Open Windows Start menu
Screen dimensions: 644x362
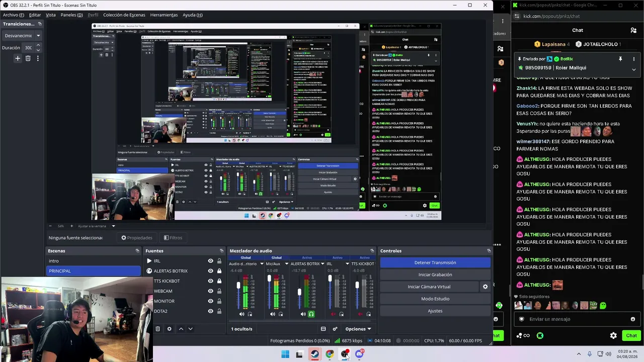point(285,354)
